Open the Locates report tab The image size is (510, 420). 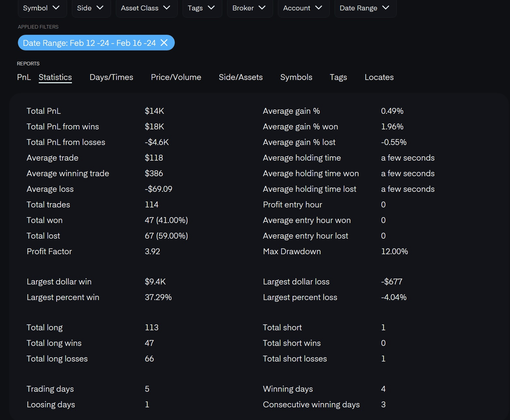379,77
